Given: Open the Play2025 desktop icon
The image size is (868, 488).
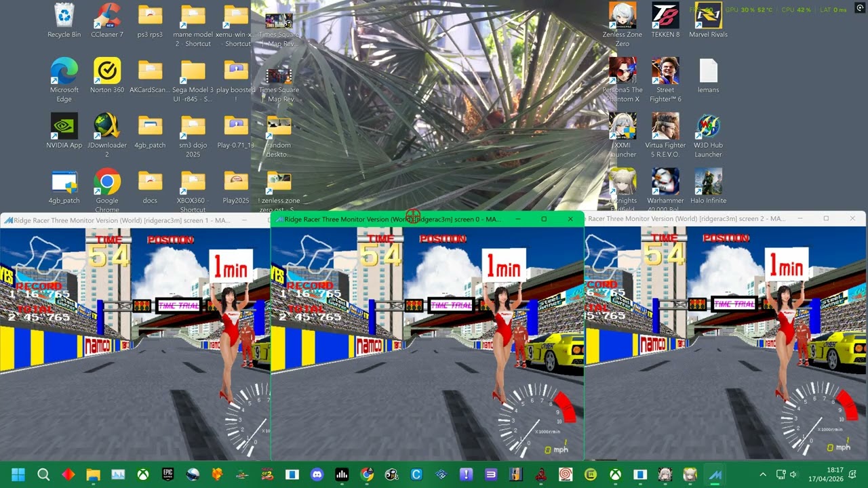Looking at the screenshot, I should tap(236, 186).
